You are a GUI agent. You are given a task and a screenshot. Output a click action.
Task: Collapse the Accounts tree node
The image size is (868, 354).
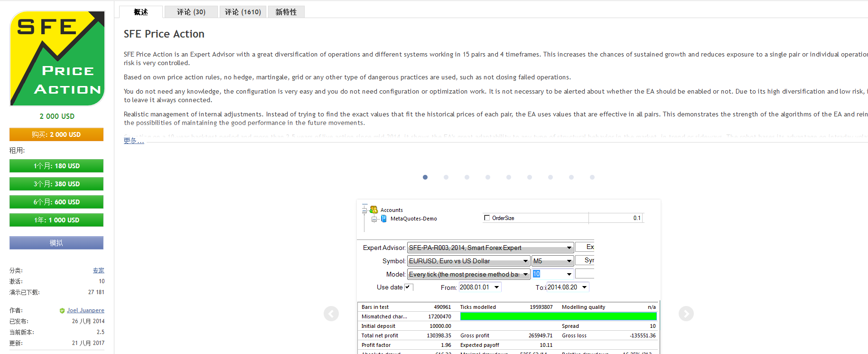point(364,210)
